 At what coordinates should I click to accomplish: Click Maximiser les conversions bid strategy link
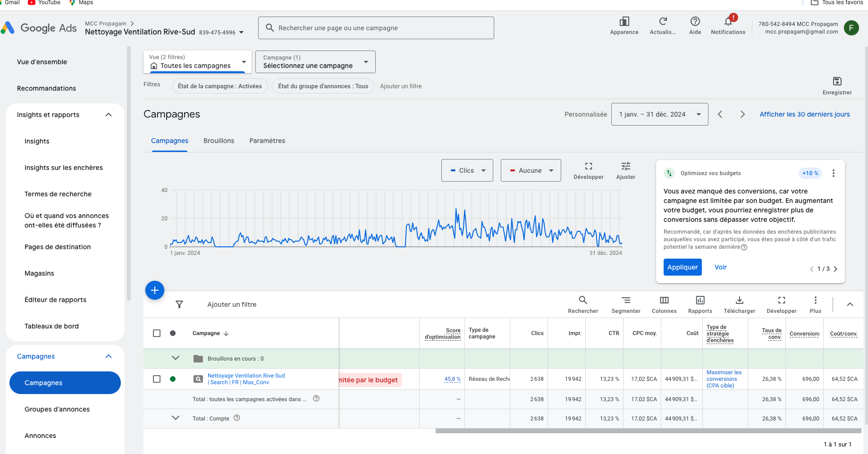coord(724,379)
